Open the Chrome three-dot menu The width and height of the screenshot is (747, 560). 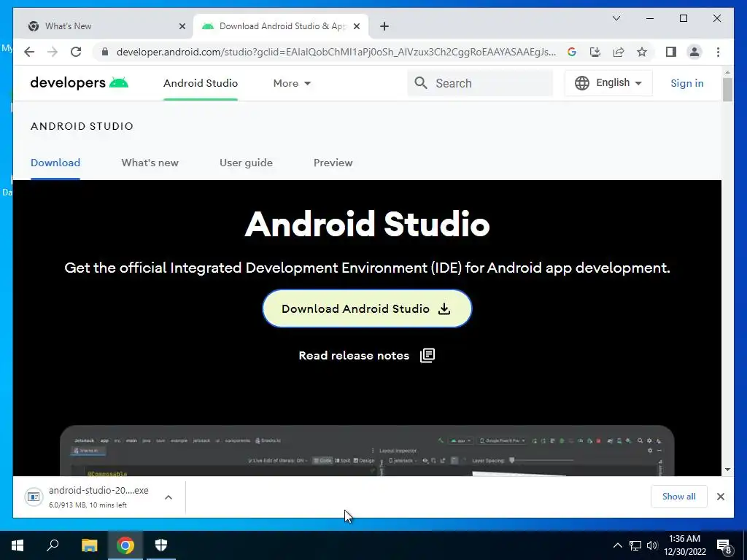(x=718, y=52)
